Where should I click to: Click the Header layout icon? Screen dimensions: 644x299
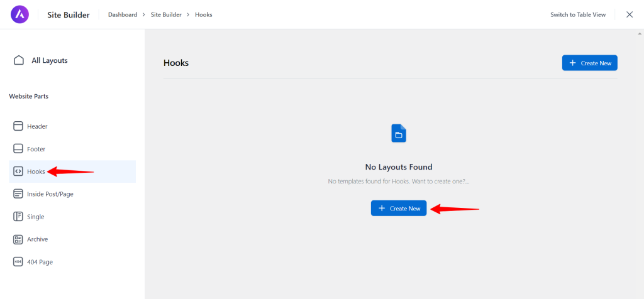click(18, 126)
